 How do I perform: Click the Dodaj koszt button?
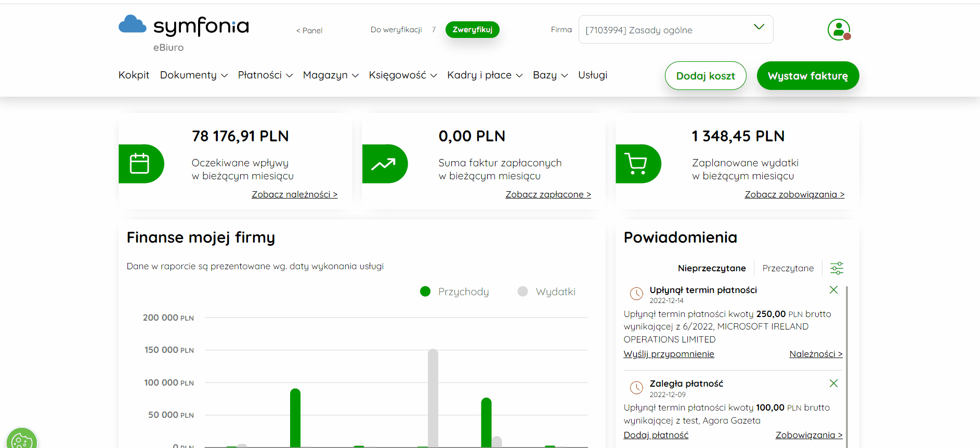pyautogui.click(x=705, y=76)
